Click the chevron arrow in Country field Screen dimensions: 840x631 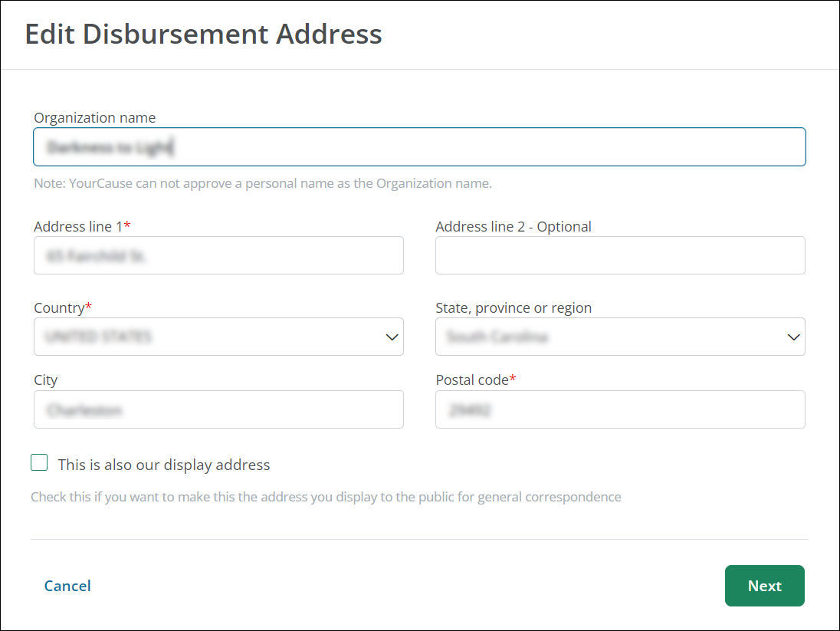pyautogui.click(x=392, y=337)
